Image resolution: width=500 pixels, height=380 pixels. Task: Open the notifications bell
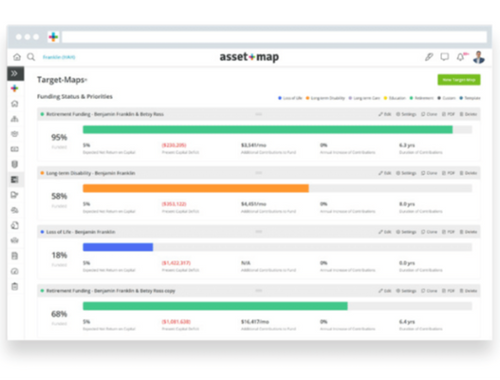tap(460, 57)
